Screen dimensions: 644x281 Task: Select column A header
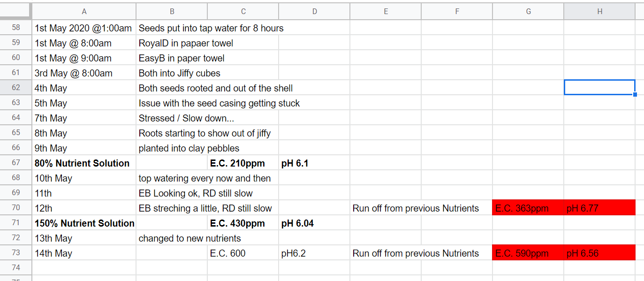[x=84, y=11]
